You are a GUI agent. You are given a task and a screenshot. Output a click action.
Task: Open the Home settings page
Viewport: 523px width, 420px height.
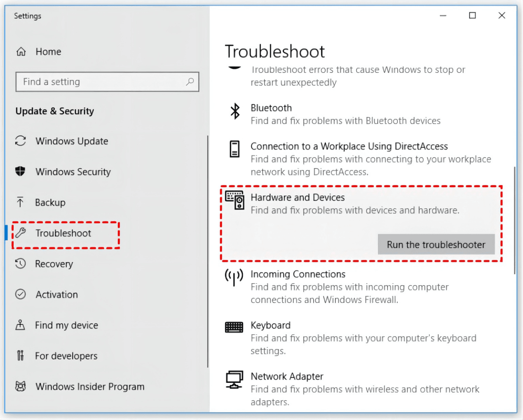pos(49,52)
